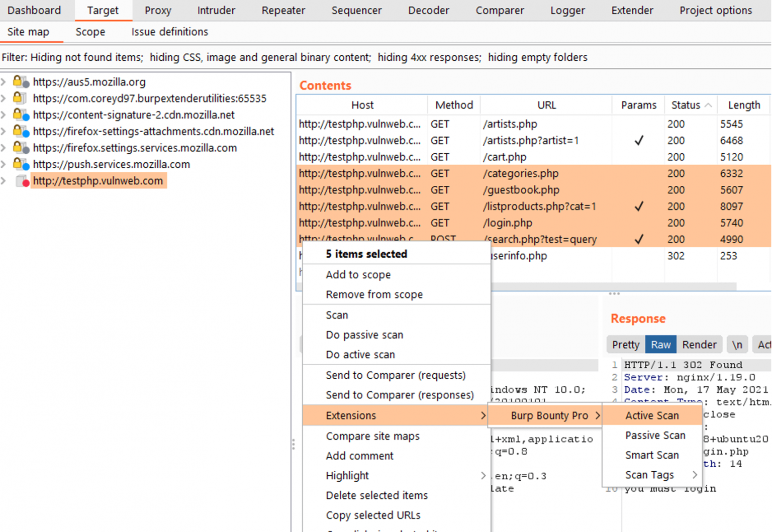Select Active Scan in the Burp Bounty Pro submenu

tap(651, 415)
